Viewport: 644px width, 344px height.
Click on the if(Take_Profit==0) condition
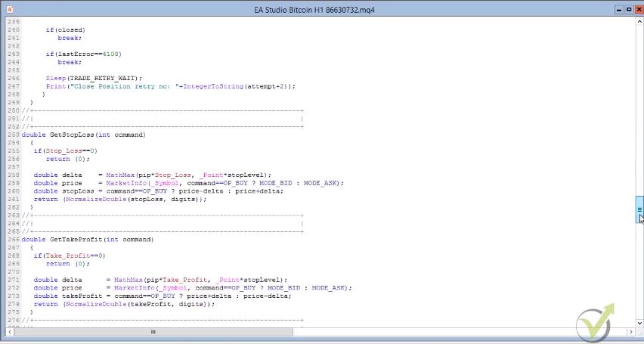coord(69,256)
